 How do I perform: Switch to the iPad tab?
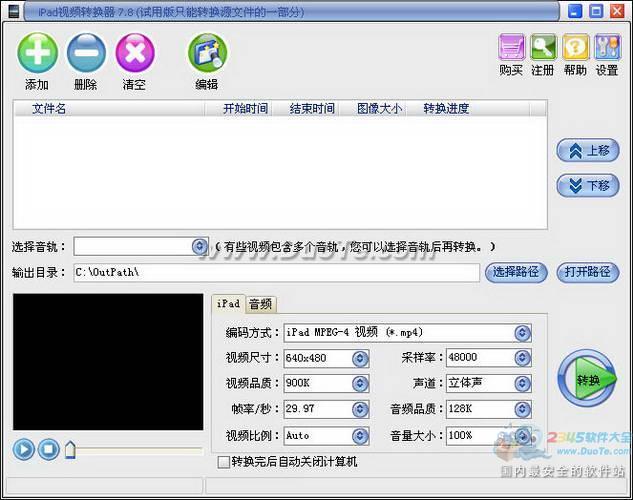point(228,303)
